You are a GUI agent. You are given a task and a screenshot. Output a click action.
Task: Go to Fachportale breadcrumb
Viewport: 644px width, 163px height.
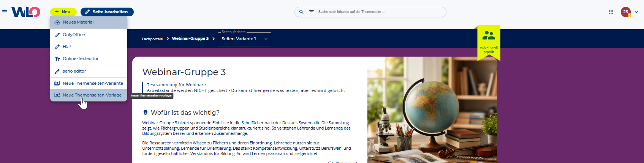pos(152,39)
